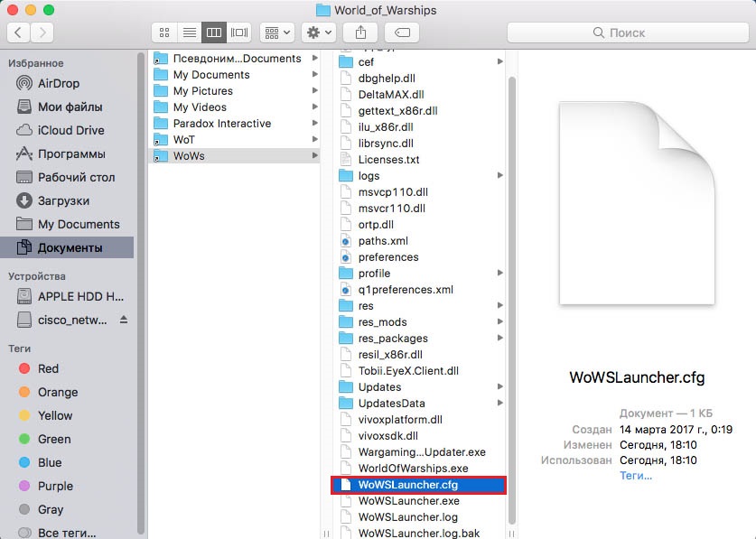Switch to list view mode
The image size is (756, 539).
pos(190,33)
